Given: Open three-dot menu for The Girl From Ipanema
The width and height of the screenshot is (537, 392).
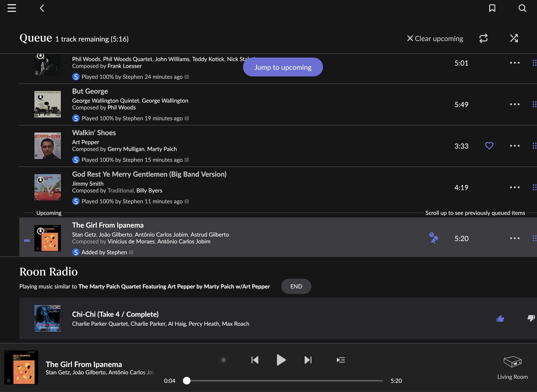Looking at the screenshot, I should [x=514, y=238].
